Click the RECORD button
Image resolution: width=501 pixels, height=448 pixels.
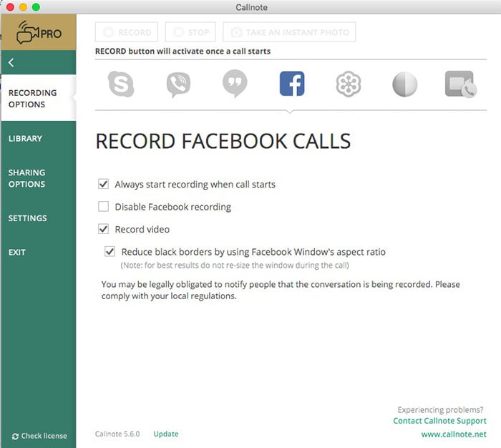127,32
